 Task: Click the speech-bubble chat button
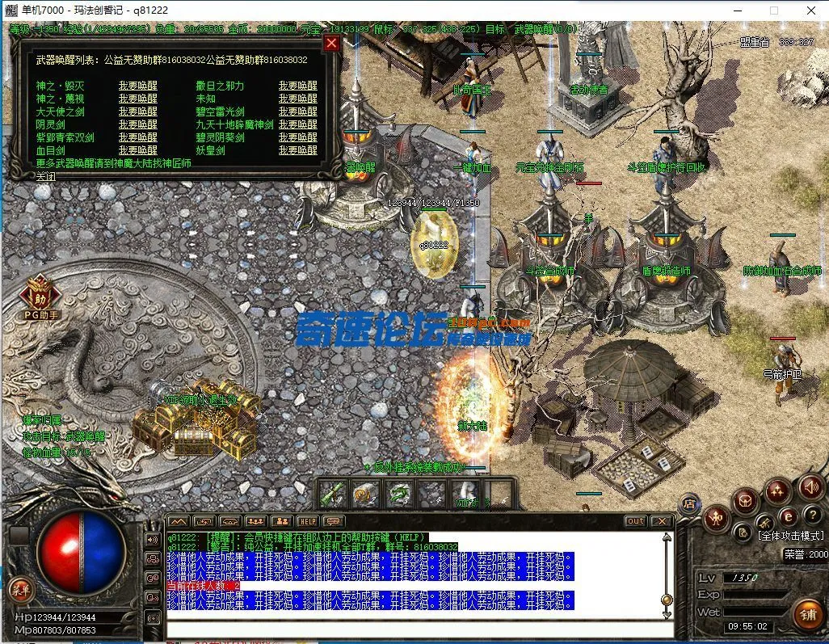334,521
